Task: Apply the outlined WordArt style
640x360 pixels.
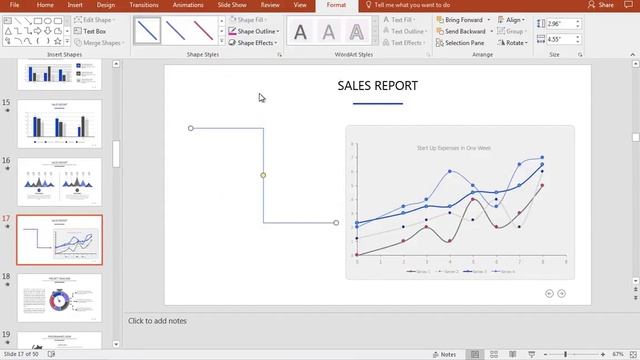Action: (356, 31)
